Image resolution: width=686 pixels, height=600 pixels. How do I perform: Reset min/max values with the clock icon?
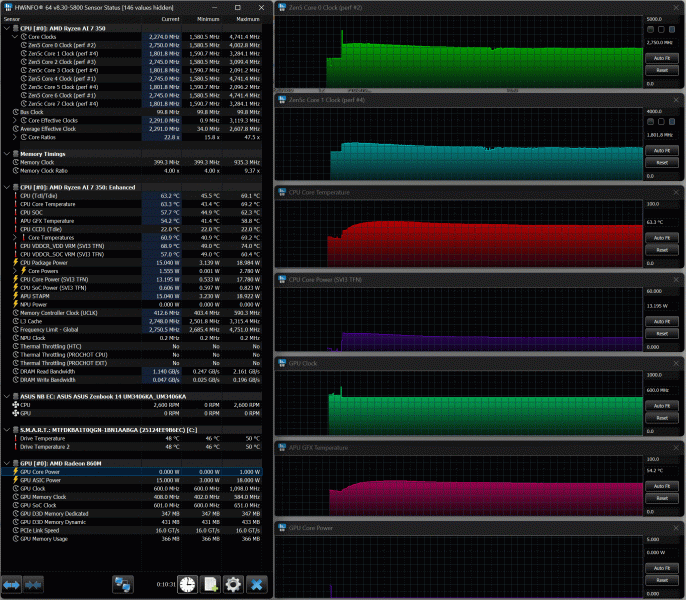pos(188,585)
